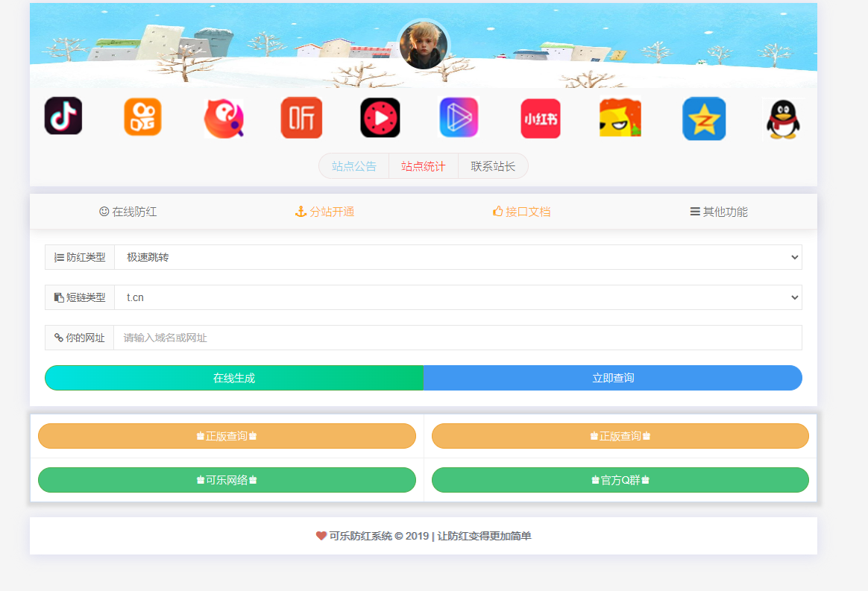Viewport: 868px width, 591px height.
Task: Expand the 防红类型 dropdown showing 极速跳转
Action: (459, 257)
